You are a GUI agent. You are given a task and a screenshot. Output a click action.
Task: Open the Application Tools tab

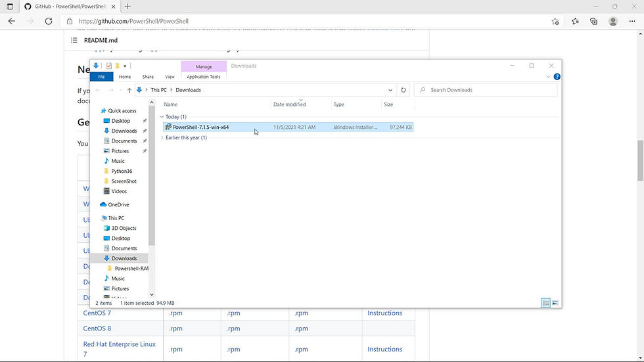click(203, 77)
